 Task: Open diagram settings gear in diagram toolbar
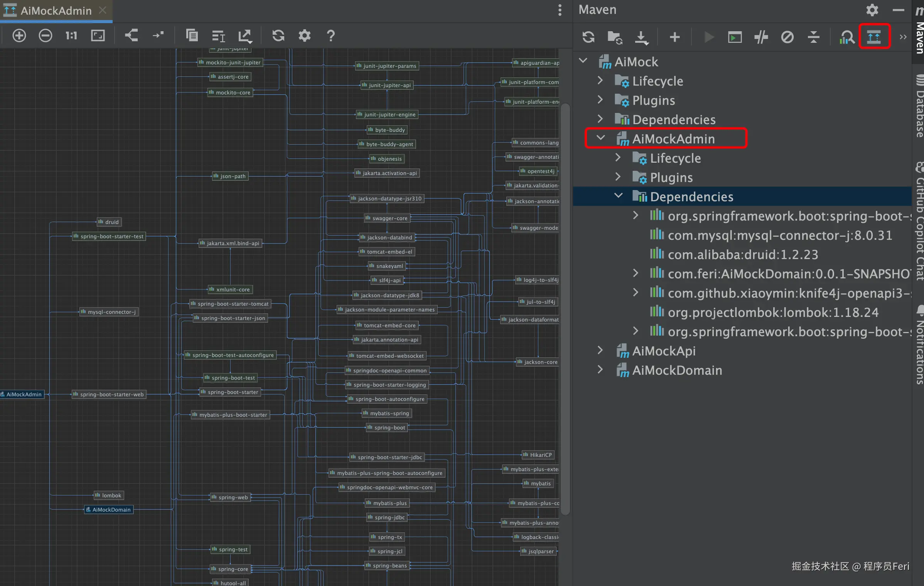pos(304,36)
